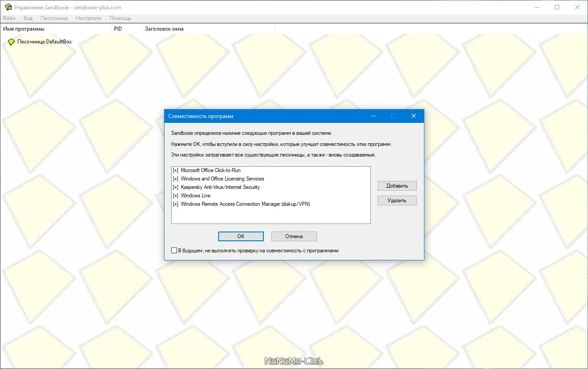
Task: Open the Вид menu
Action: pos(28,18)
